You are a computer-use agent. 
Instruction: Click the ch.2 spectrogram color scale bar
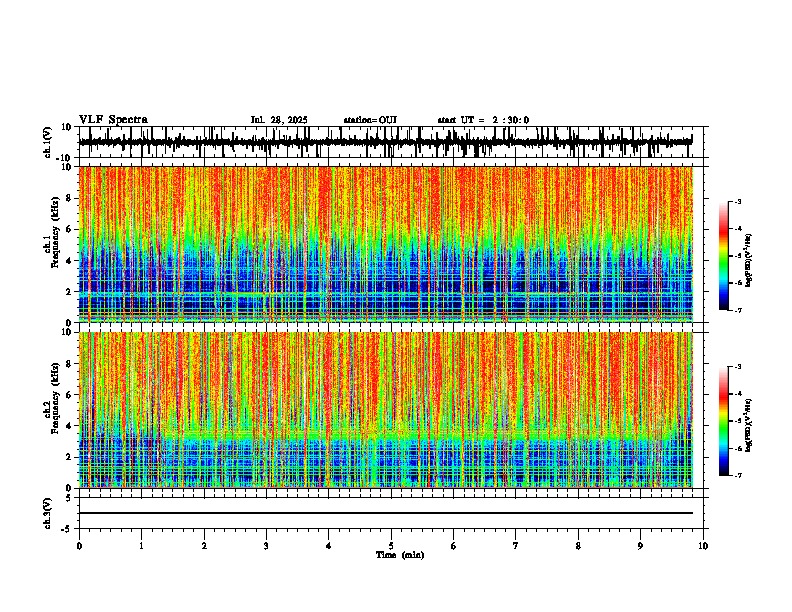[723, 421]
